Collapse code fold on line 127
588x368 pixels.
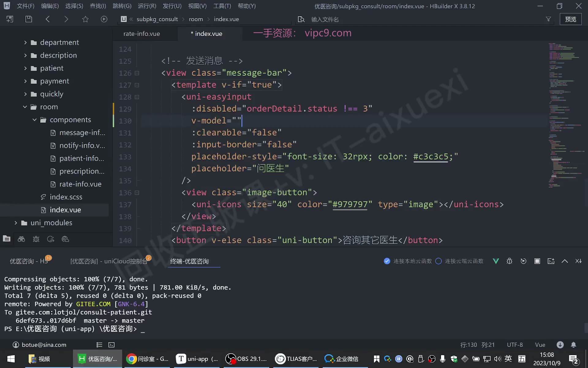coord(137,85)
